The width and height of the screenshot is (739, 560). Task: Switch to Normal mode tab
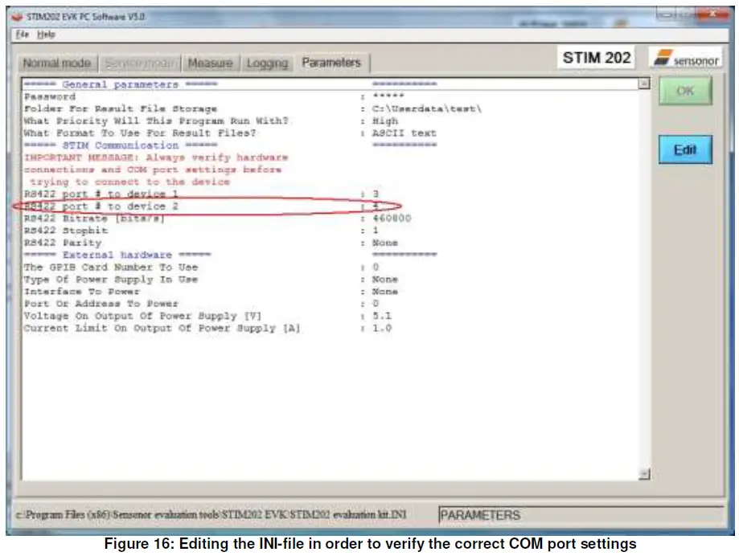click(57, 62)
